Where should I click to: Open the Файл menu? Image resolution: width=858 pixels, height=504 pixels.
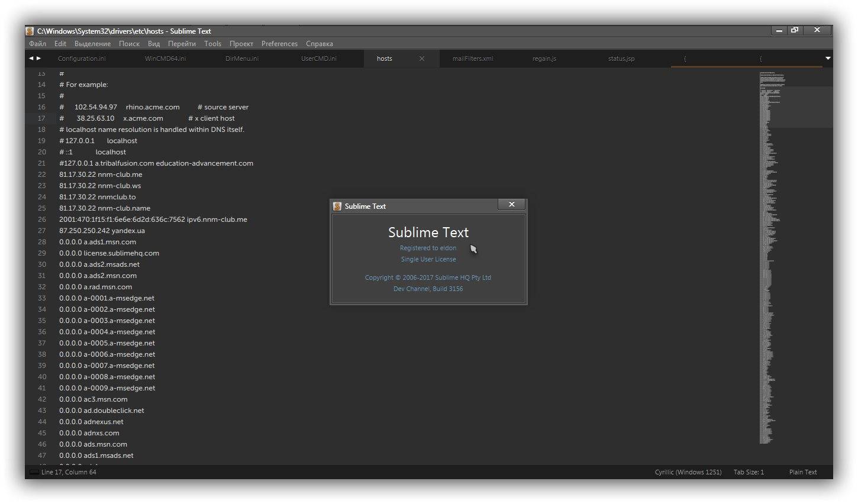coord(37,44)
